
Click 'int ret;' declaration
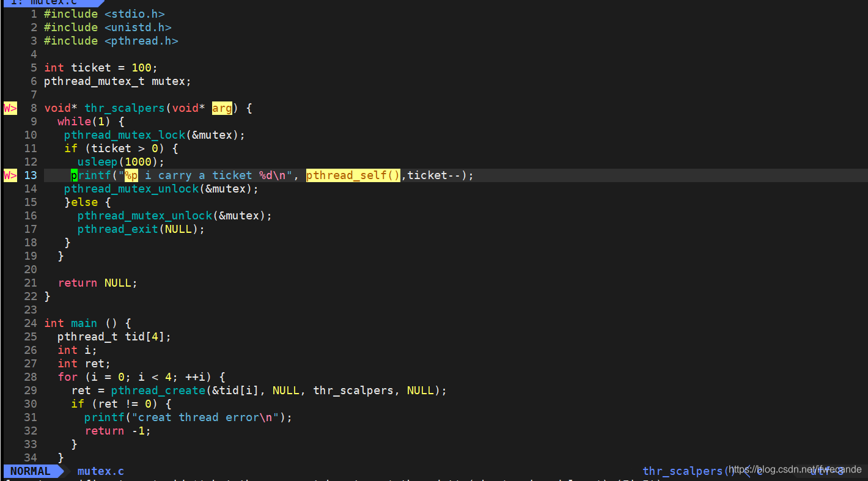coord(84,364)
